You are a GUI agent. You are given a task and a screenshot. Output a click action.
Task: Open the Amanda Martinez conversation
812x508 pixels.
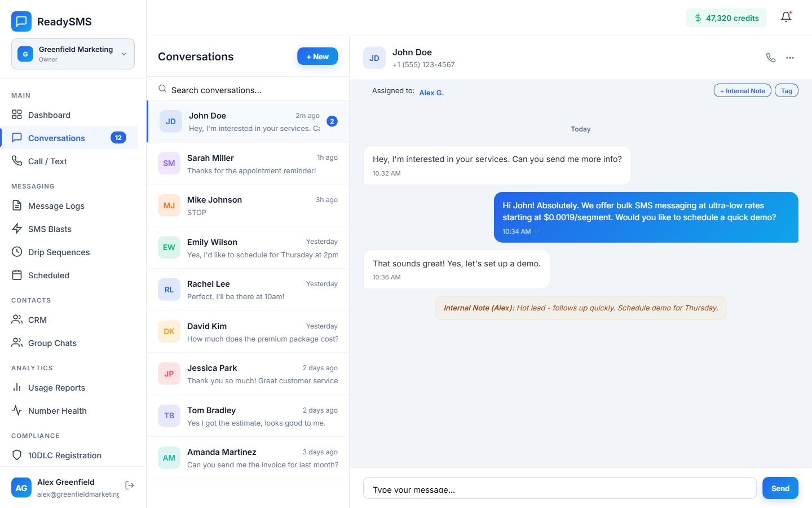click(248, 458)
